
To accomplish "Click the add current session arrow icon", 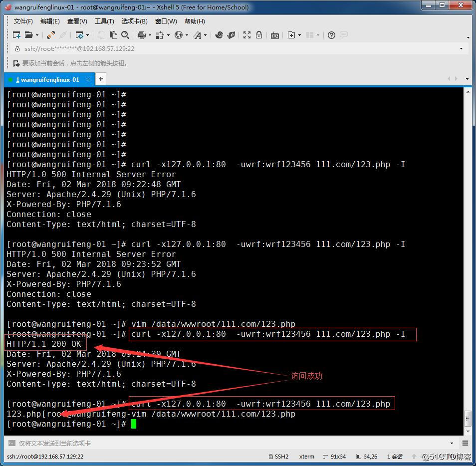I will coord(16,63).
